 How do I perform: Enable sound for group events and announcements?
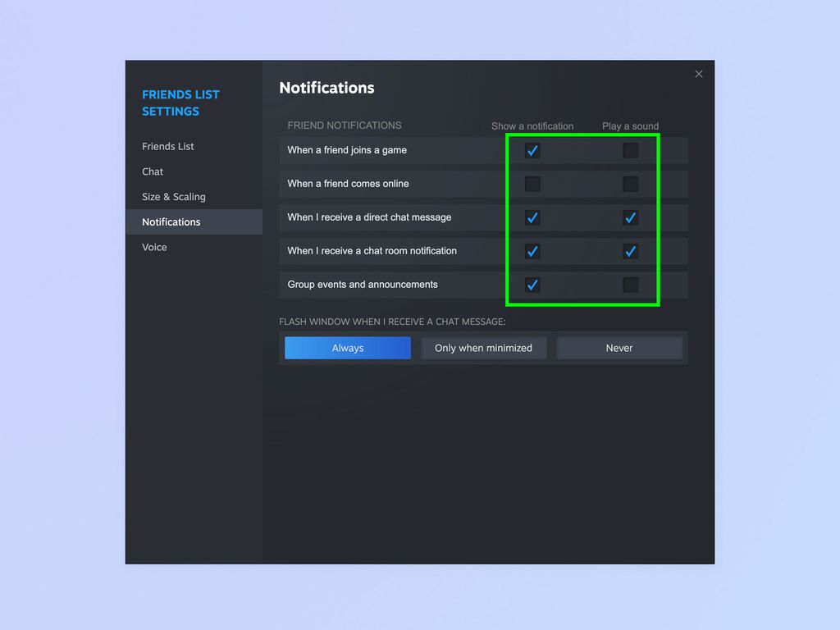pos(630,285)
